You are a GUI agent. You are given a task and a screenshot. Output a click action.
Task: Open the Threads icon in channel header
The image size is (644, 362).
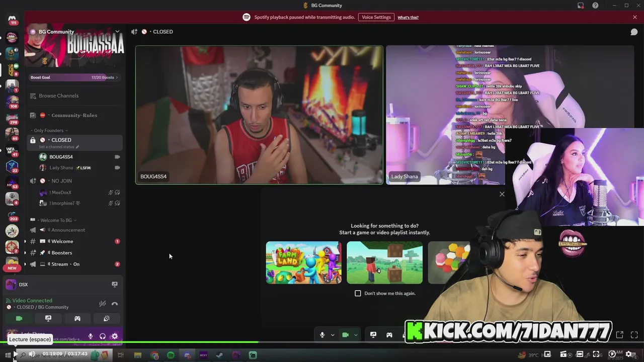(634, 32)
